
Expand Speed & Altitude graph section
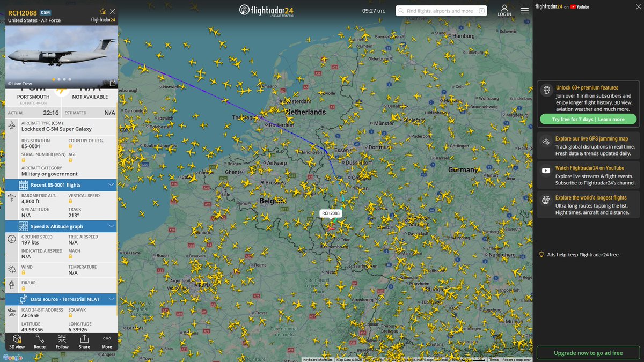(61, 226)
